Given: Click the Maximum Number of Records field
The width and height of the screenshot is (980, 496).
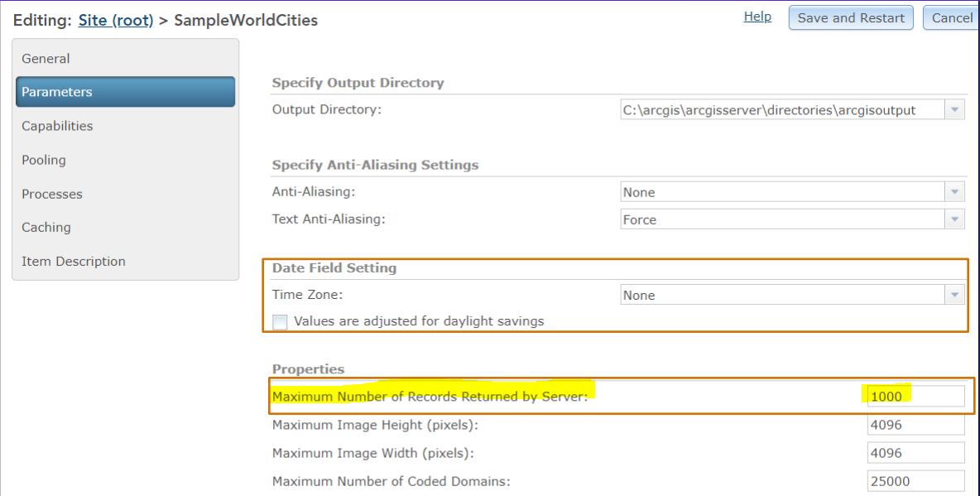Looking at the screenshot, I should click(x=915, y=397).
